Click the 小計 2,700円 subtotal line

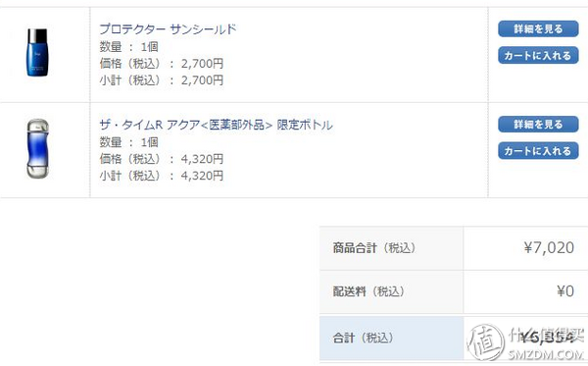click(x=162, y=79)
